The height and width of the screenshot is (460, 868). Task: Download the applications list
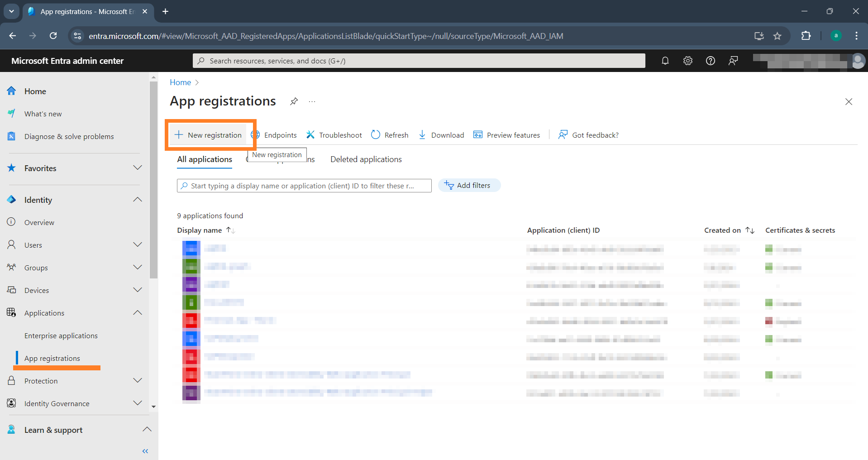[x=441, y=135]
